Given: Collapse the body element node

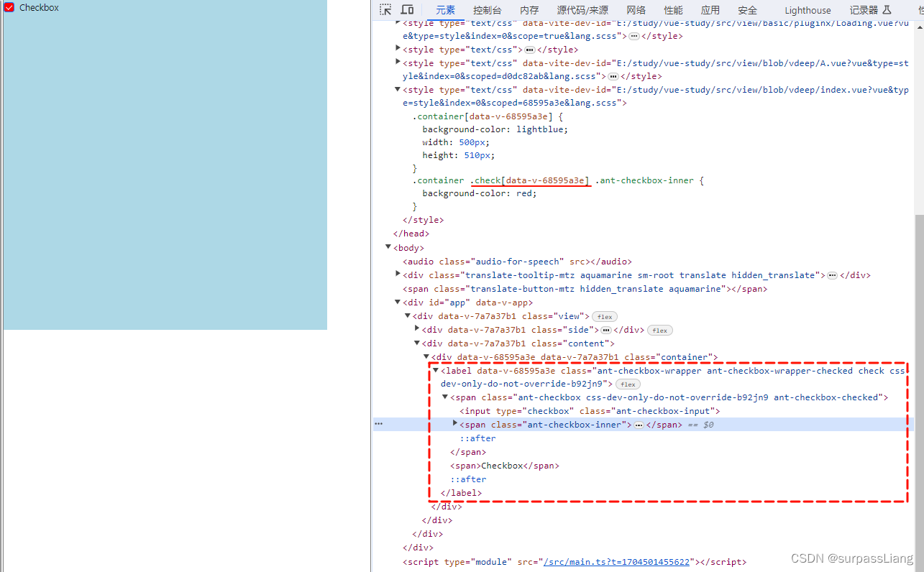Looking at the screenshot, I should click(x=389, y=247).
